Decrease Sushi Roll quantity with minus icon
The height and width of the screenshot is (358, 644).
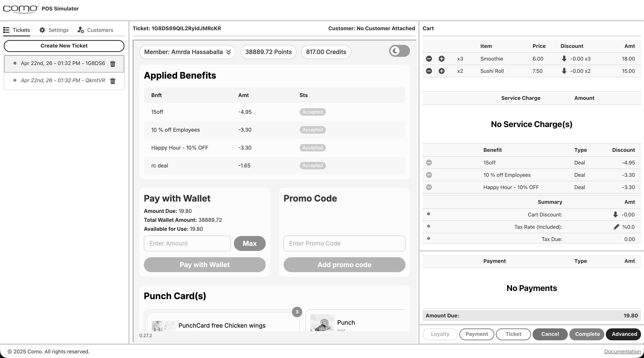pos(429,71)
